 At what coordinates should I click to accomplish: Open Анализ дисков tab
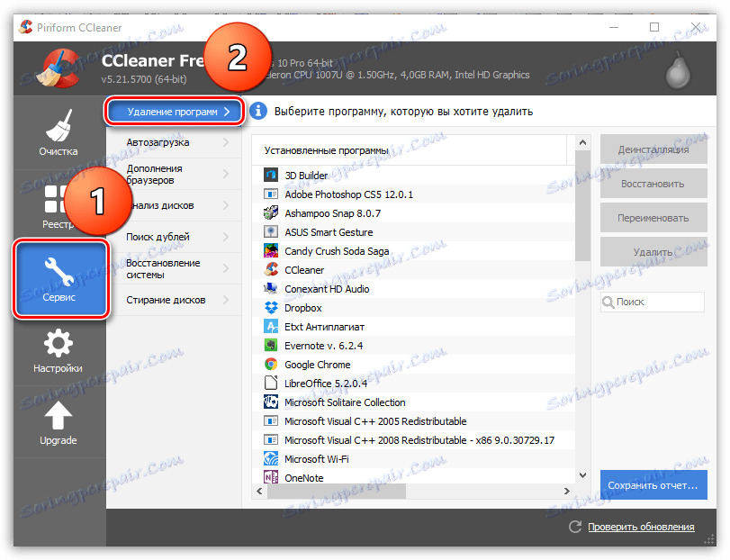coord(174,205)
